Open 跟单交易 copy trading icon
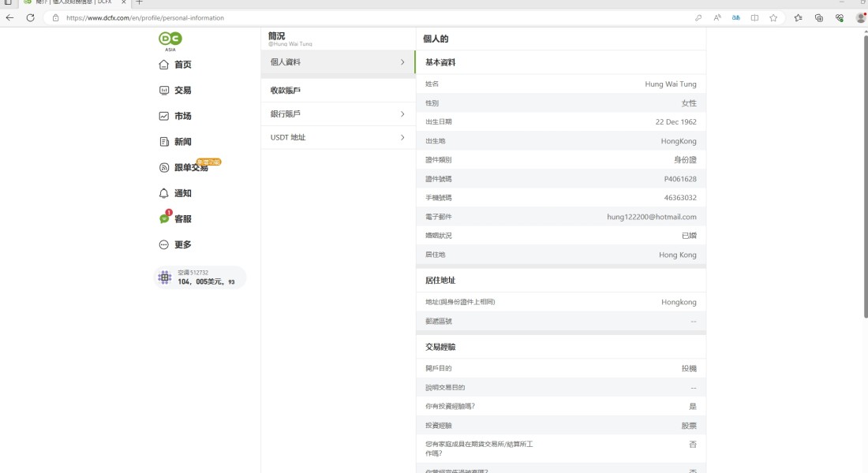The width and height of the screenshot is (868, 473). pos(164,167)
